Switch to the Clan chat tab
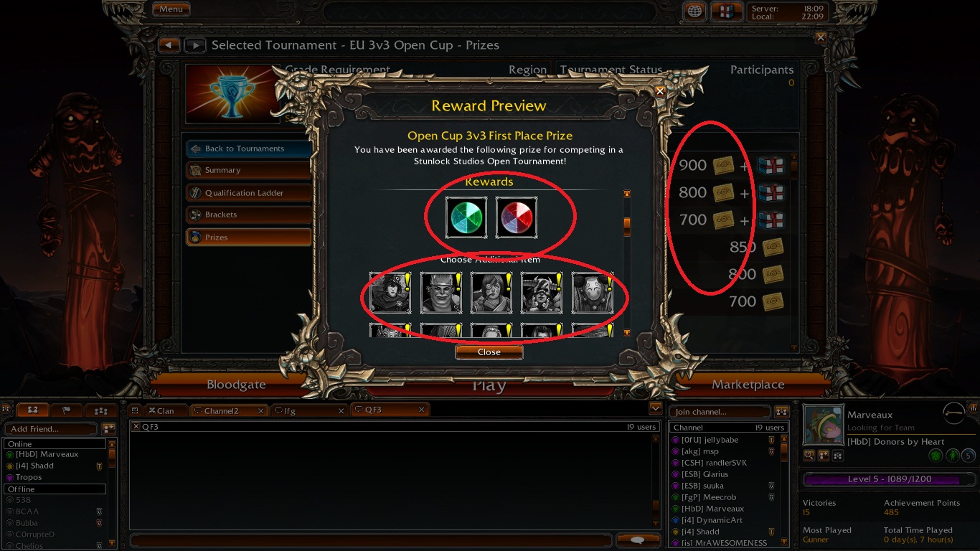This screenshot has width=980, height=551. click(x=161, y=410)
